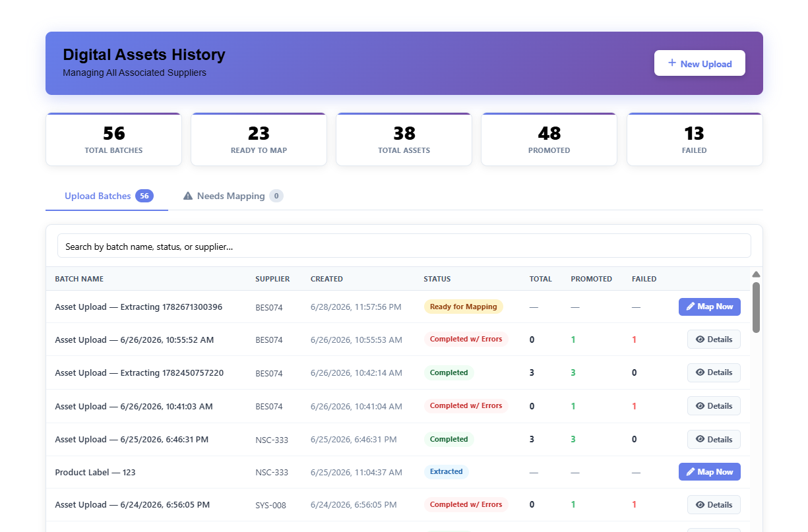The width and height of the screenshot is (808, 532).
Task: Click the 0 count badge on Needs Mapping
Action: [x=276, y=196]
